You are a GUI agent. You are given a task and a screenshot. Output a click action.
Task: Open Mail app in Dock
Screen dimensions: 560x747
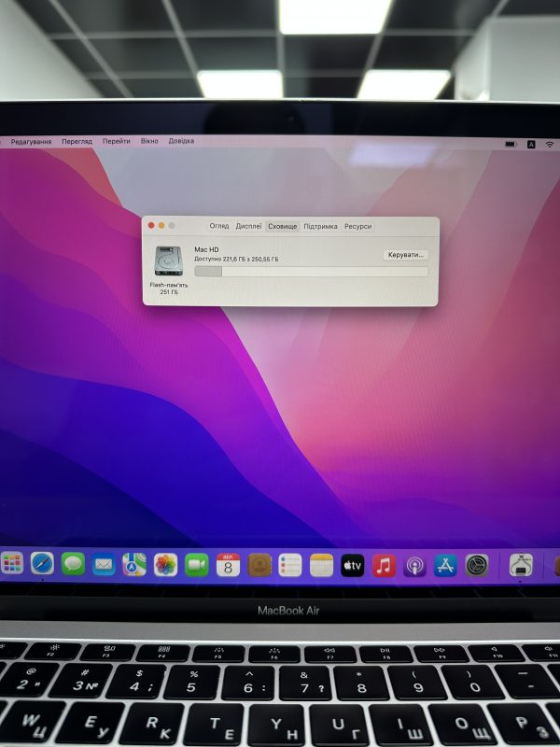pos(104,565)
